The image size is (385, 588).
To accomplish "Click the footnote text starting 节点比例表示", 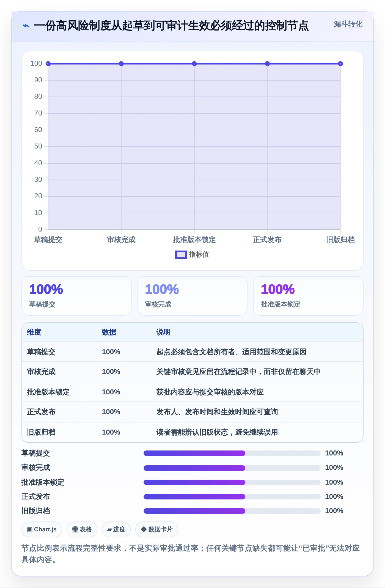I will point(191,554).
